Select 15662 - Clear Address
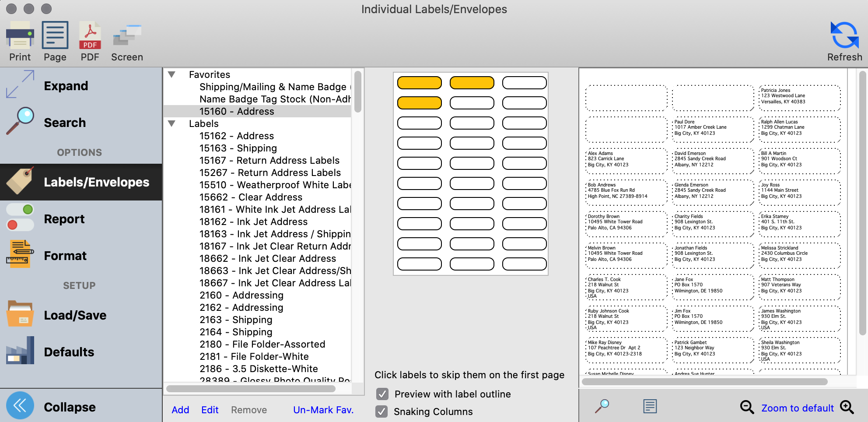Image resolution: width=868 pixels, height=422 pixels. (257, 197)
